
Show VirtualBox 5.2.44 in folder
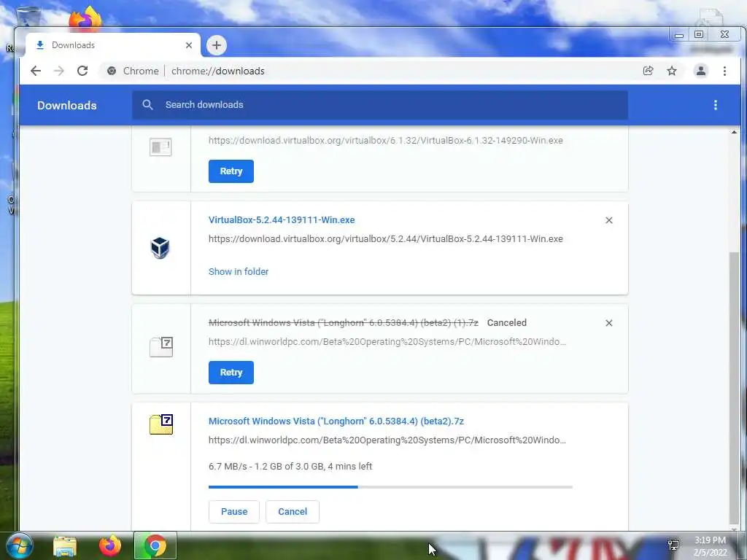click(x=239, y=271)
